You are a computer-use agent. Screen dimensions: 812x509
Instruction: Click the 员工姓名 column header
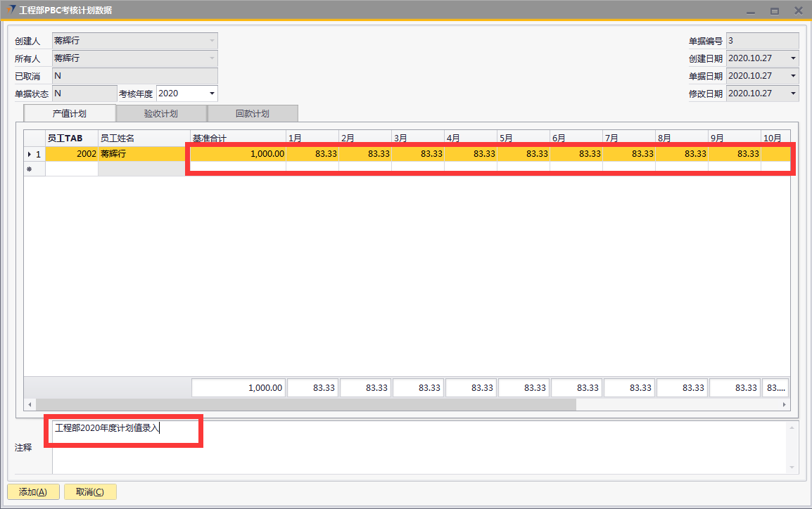tap(144, 138)
